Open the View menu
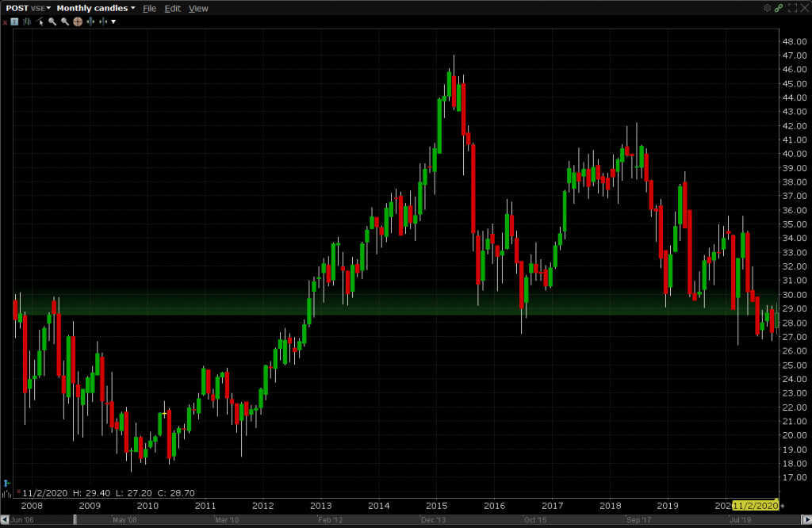Viewport: 812px width, 528px height. click(198, 8)
